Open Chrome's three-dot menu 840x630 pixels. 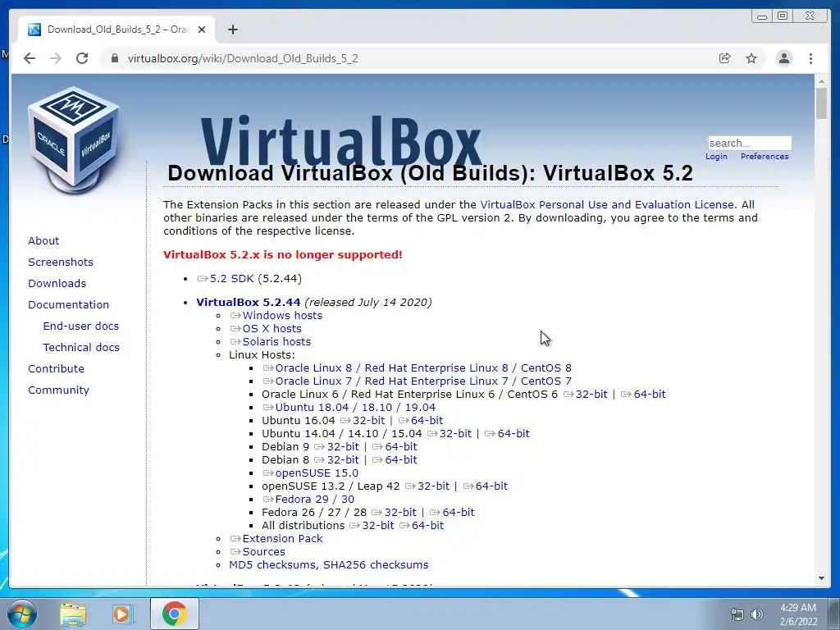[x=810, y=58]
